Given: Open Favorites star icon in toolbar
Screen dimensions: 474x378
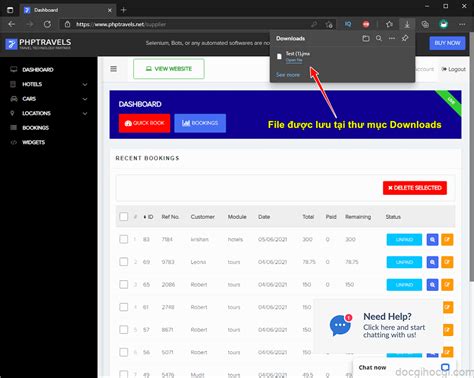Looking at the screenshot, I should coord(389,24).
